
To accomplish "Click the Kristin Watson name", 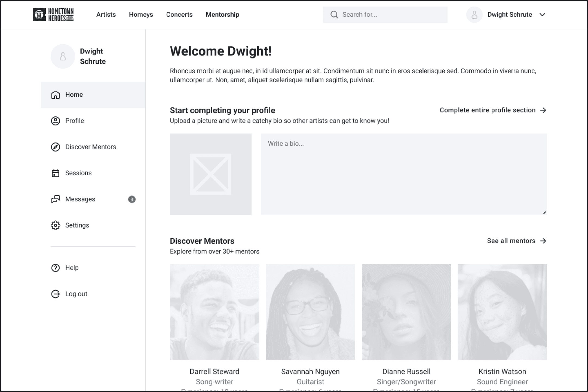I will coord(502,372).
